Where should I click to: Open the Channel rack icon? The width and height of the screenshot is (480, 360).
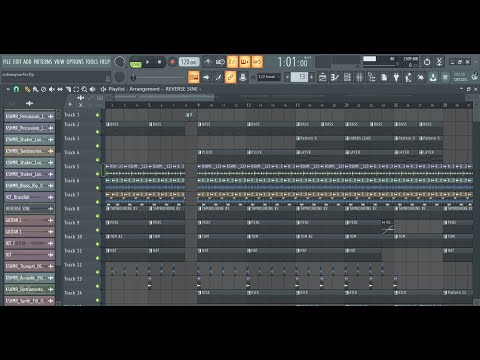point(347,77)
